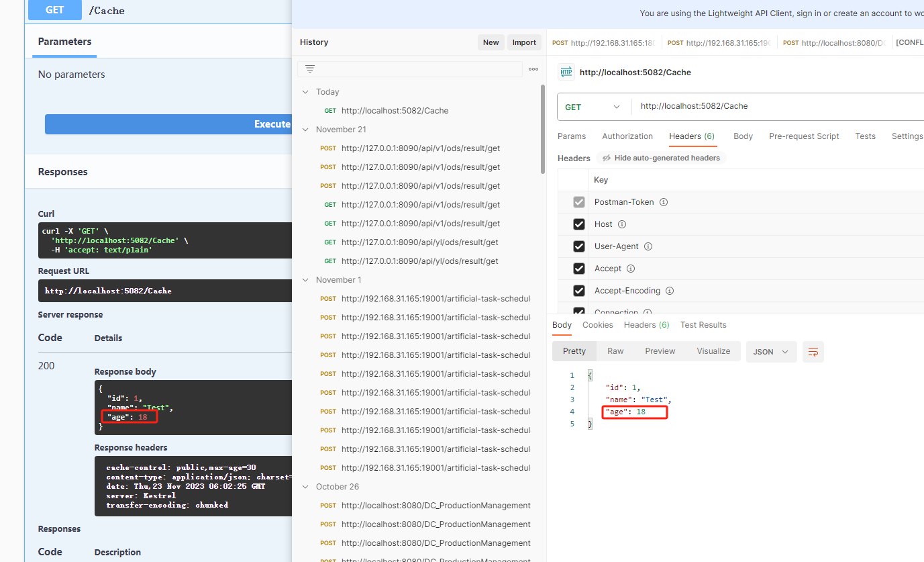
Task: Open the Cookies response tab
Action: point(597,325)
